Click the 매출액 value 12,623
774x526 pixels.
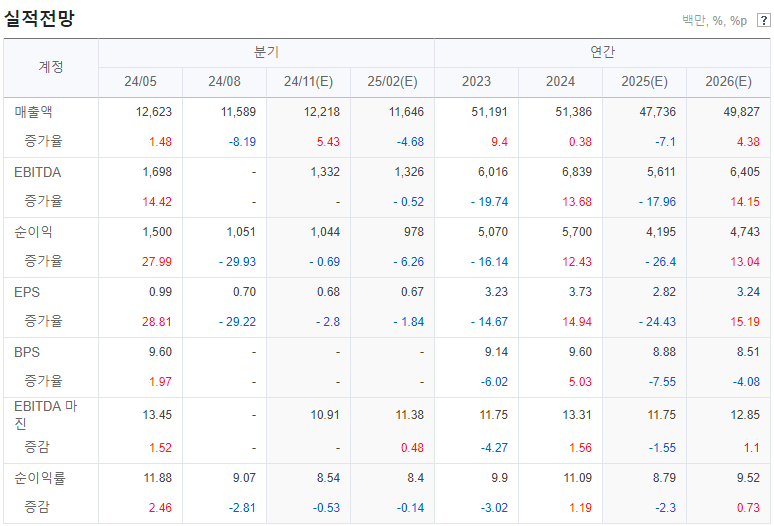[154, 112]
